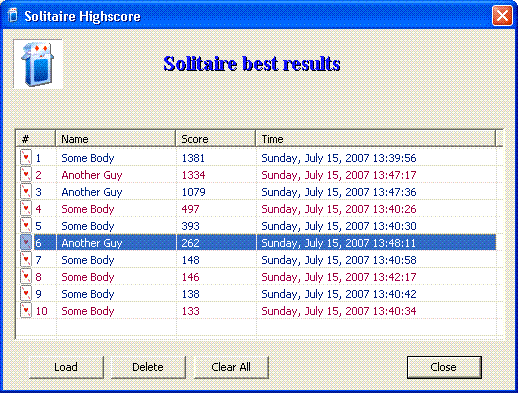Select Some Body name in row 9
The width and height of the screenshot is (518, 393).
click(x=88, y=294)
